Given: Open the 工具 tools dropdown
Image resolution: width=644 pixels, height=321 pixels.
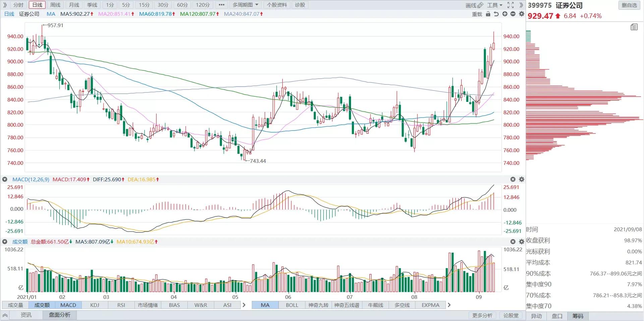Looking at the screenshot, I should (x=495, y=5).
